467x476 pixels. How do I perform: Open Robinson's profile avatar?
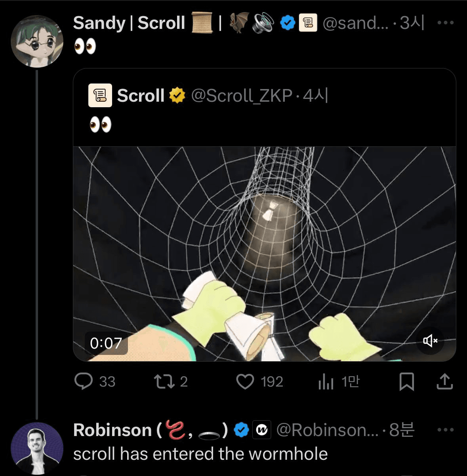pyautogui.click(x=37, y=448)
